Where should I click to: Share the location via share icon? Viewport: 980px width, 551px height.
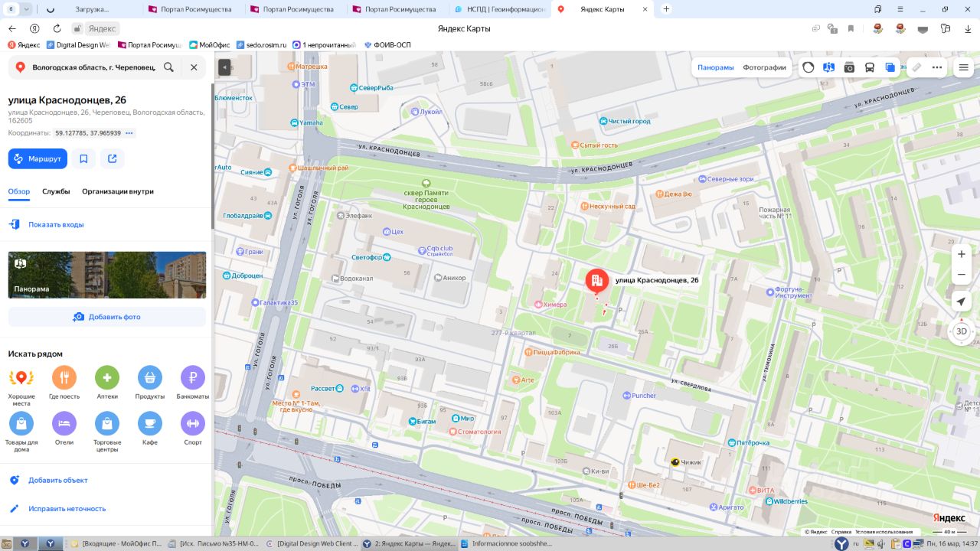[x=113, y=158]
